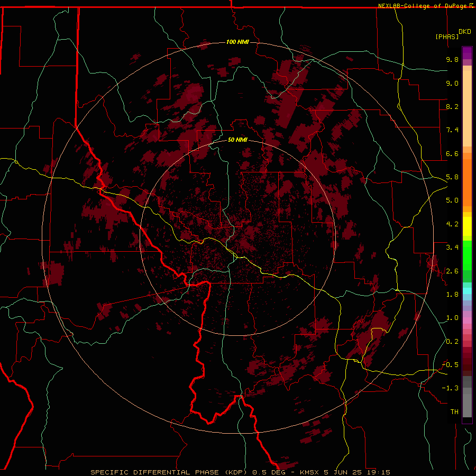
Task: Click the 2.6 scale value
Action: 452,271
